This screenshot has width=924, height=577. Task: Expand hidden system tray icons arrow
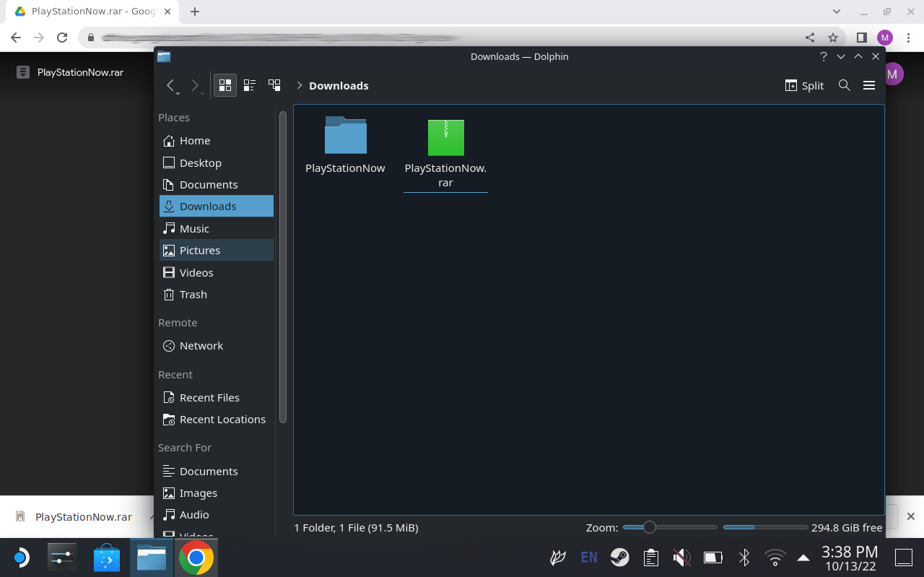[803, 558]
